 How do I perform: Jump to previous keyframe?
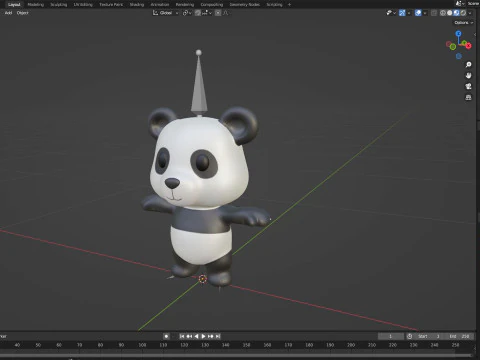point(189,336)
